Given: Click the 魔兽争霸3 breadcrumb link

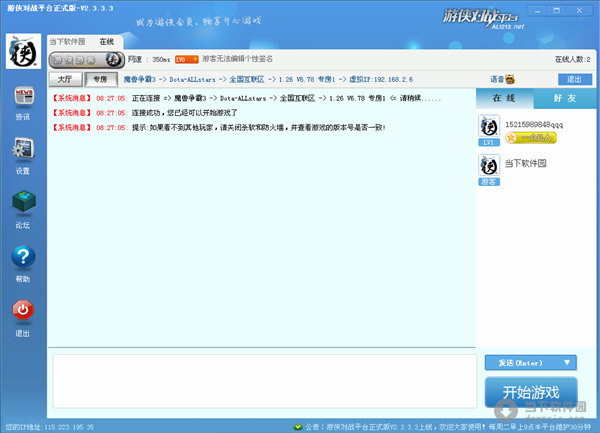Looking at the screenshot, I should pos(139,80).
